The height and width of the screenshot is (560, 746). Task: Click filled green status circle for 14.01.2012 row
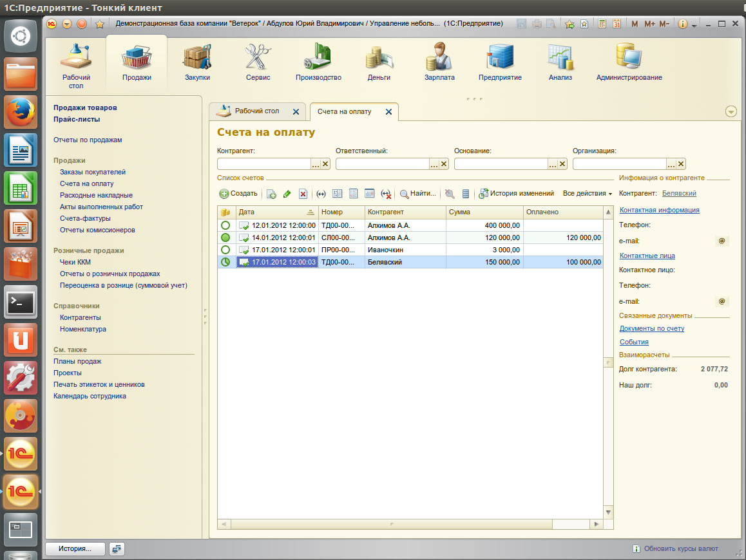tap(225, 238)
